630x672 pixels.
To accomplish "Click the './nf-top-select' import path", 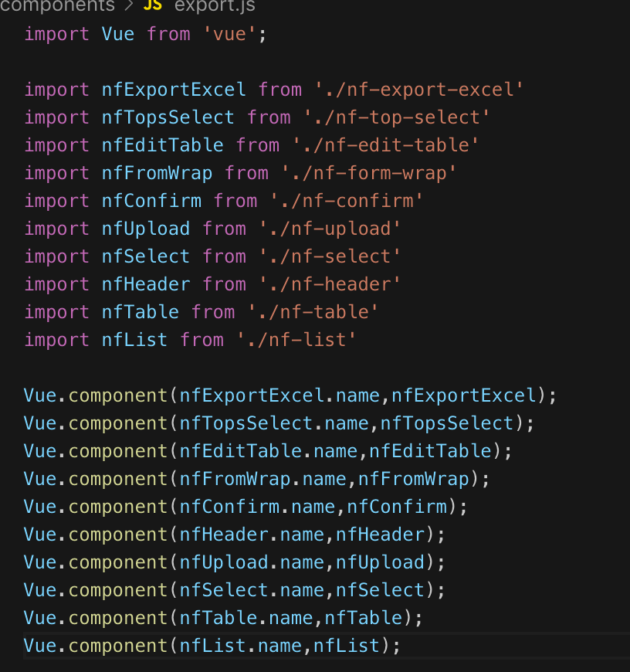I will [x=397, y=117].
